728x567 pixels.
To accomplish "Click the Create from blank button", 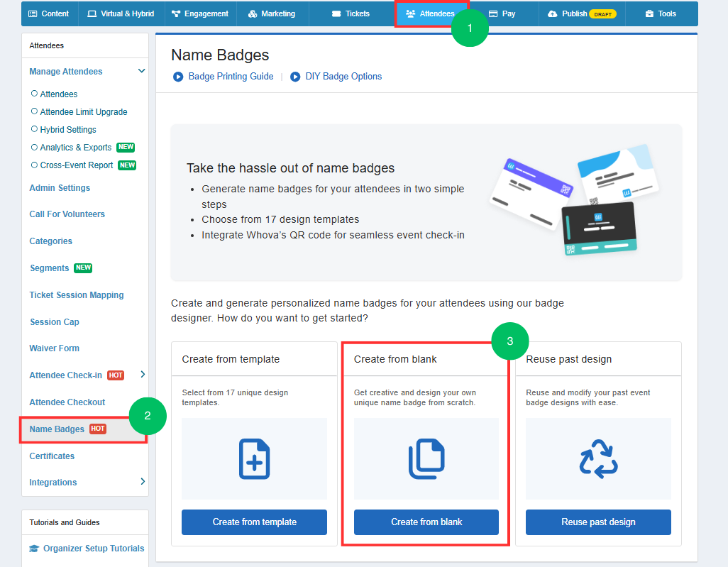I will point(426,522).
